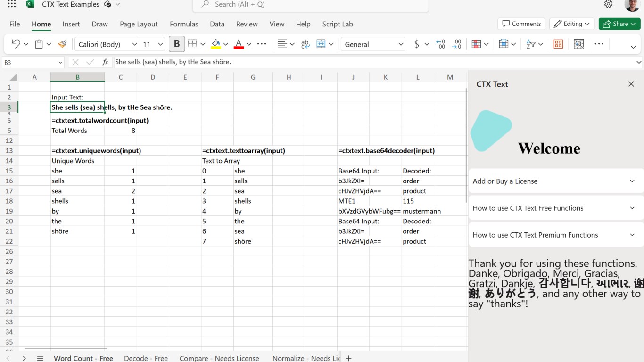This screenshot has height=362, width=644.
Task: Click the Share button
Action: 619,24
